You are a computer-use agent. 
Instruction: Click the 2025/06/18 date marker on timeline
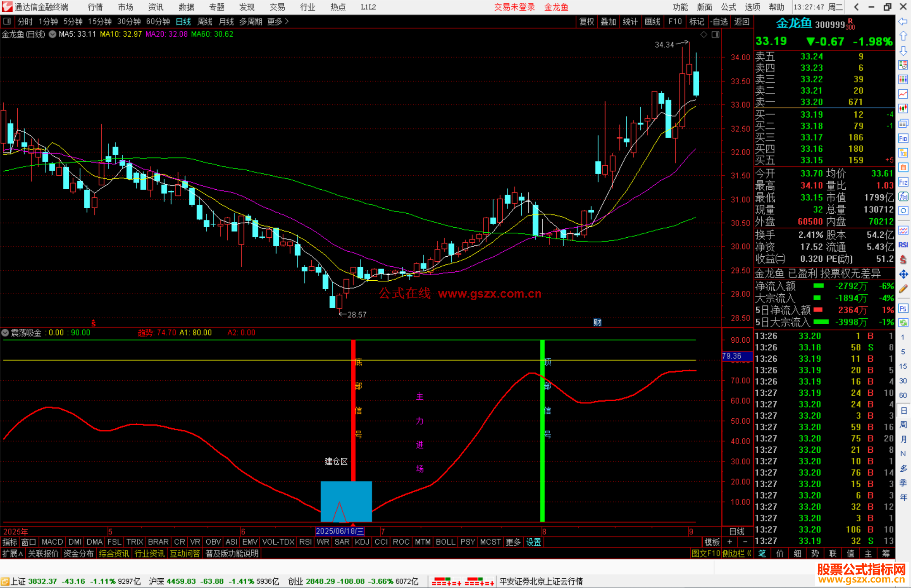click(x=340, y=531)
